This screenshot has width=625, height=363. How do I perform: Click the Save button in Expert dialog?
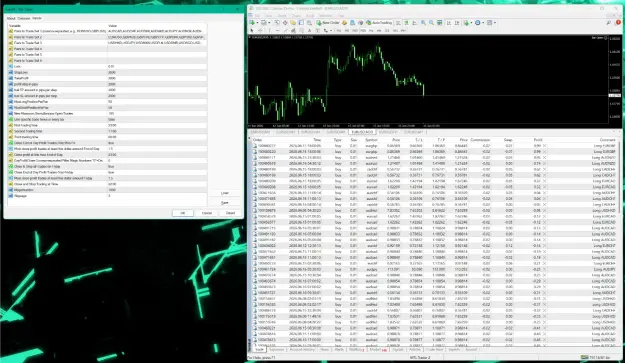point(225,203)
